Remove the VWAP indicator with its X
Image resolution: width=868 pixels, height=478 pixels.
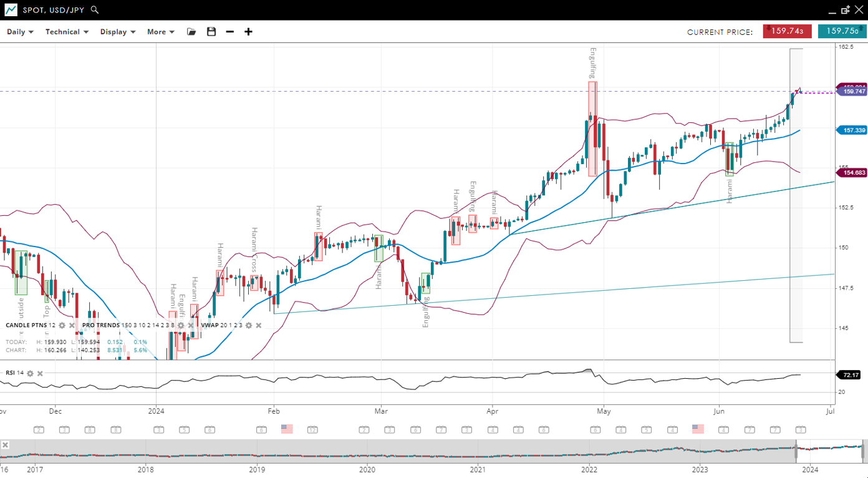[259, 326]
